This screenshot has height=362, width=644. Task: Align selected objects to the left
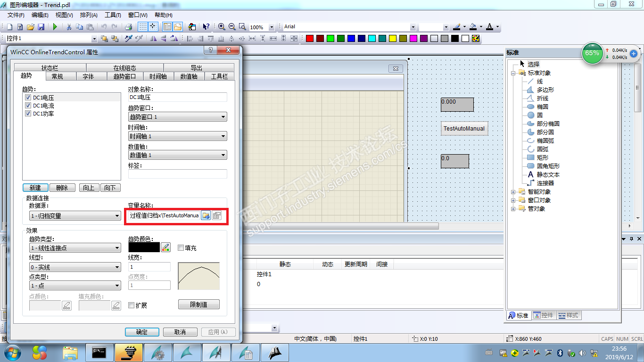click(190, 38)
